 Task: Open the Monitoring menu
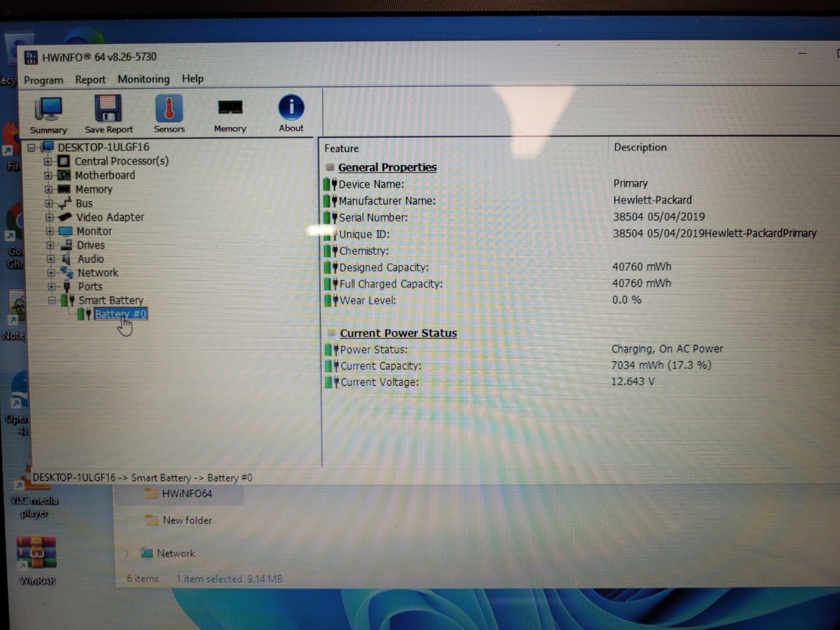(x=144, y=79)
